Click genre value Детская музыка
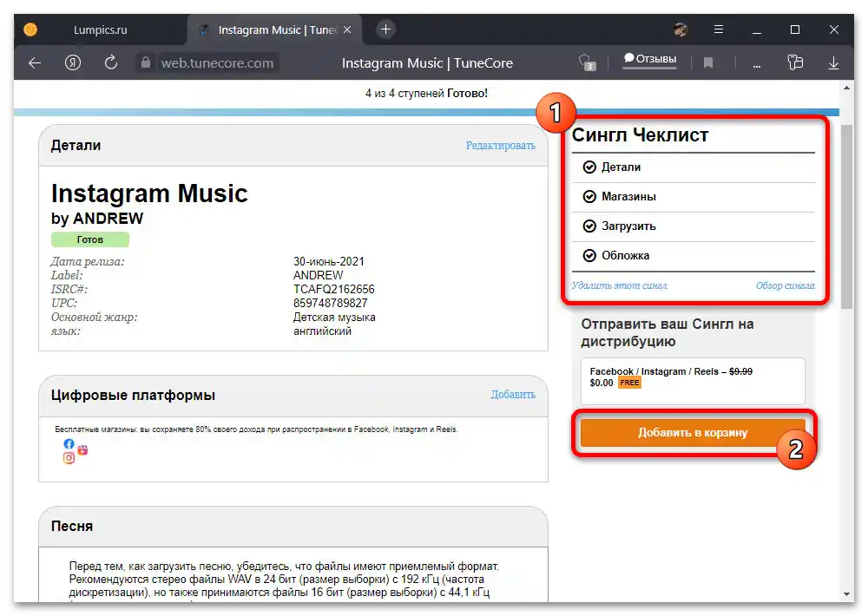868x616 pixels. pos(334,318)
